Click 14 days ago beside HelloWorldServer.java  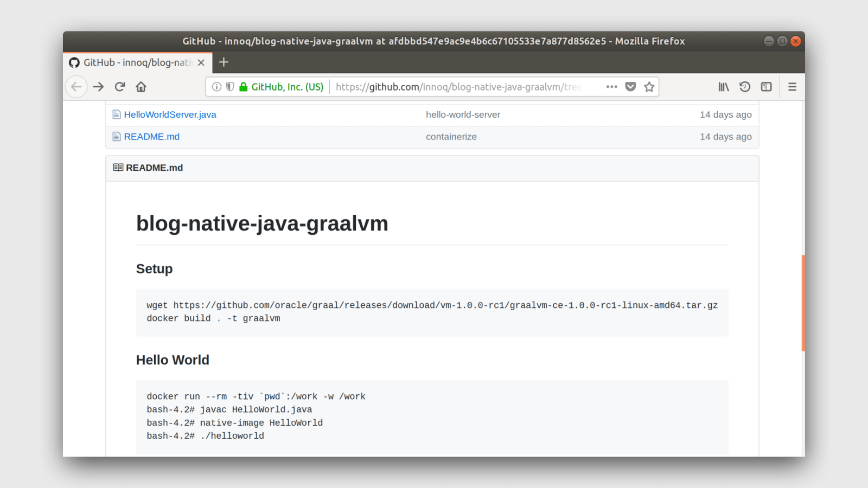[725, 114]
